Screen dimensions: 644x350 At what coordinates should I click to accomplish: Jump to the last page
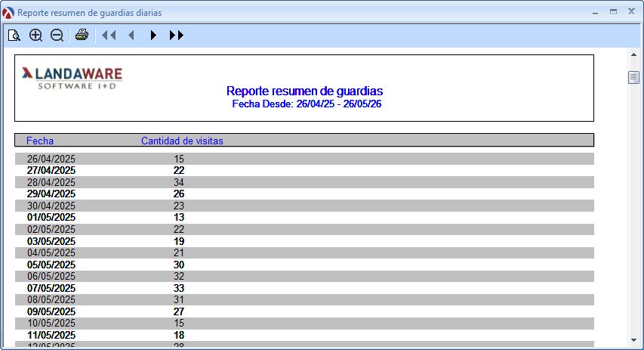(176, 36)
